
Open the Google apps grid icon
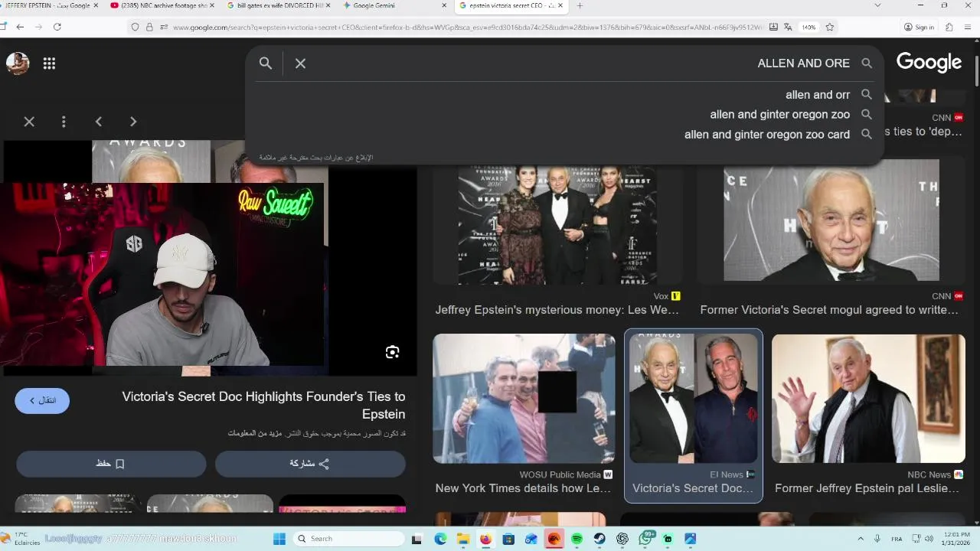[49, 64]
